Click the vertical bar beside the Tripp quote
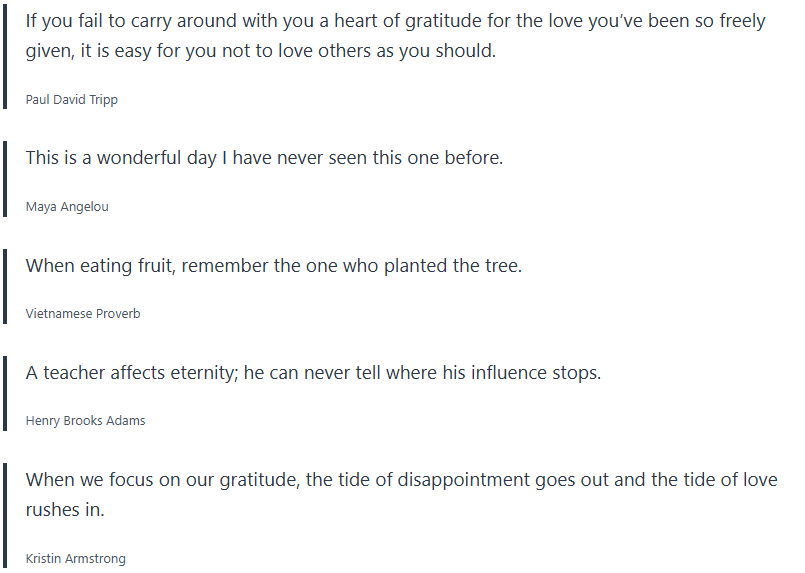Viewport: 805px width, 573px height. [x=5, y=58]
